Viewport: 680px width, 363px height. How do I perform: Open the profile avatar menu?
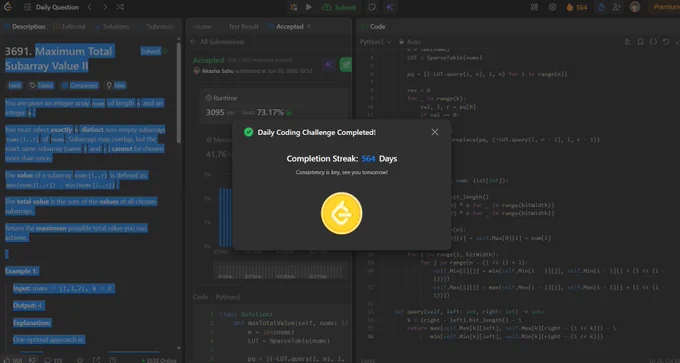pyautogui.click(x=635, y=7)
